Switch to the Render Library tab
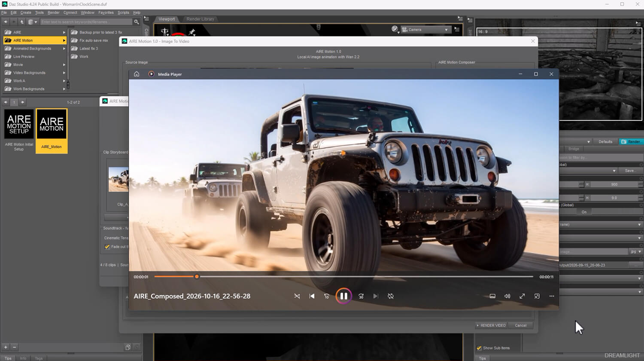This screenshot has height=361, width=644. [200, 19]
